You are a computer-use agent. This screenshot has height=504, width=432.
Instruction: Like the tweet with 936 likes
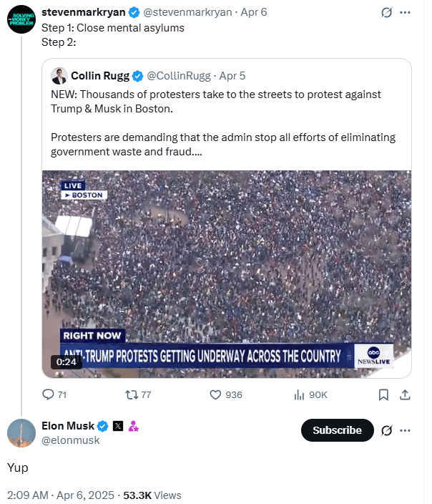click(x=216, y=394)
